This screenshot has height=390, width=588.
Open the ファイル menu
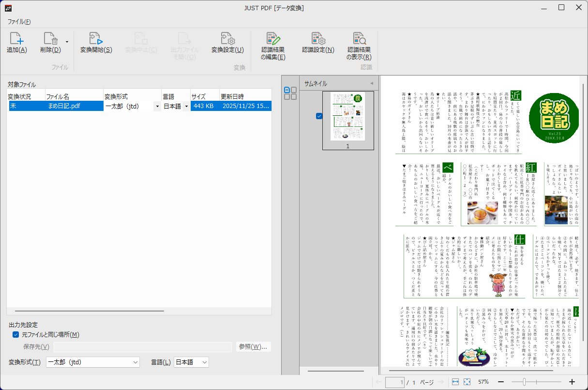19,22
